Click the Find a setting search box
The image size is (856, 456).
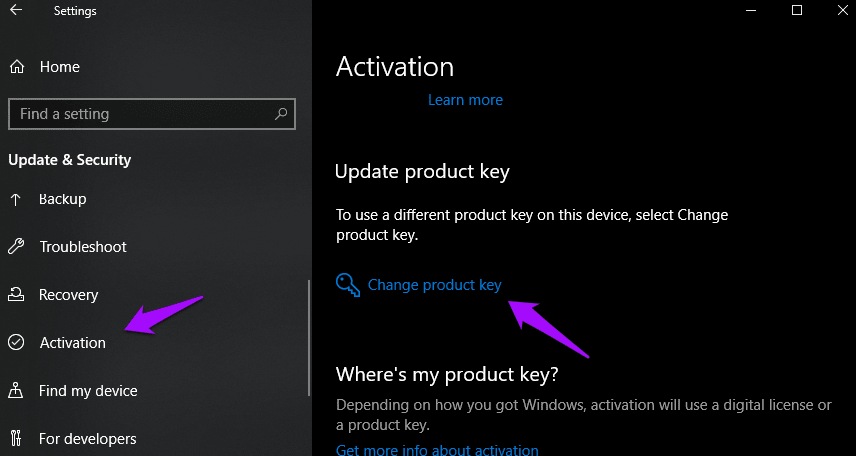tap(152, 114)
